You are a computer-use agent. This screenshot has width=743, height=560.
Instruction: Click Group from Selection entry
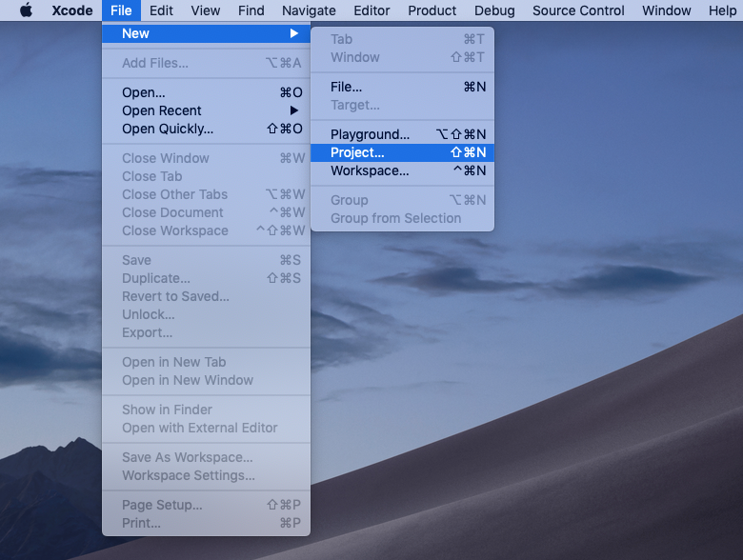pyautogui.click(x=402, y=218)
